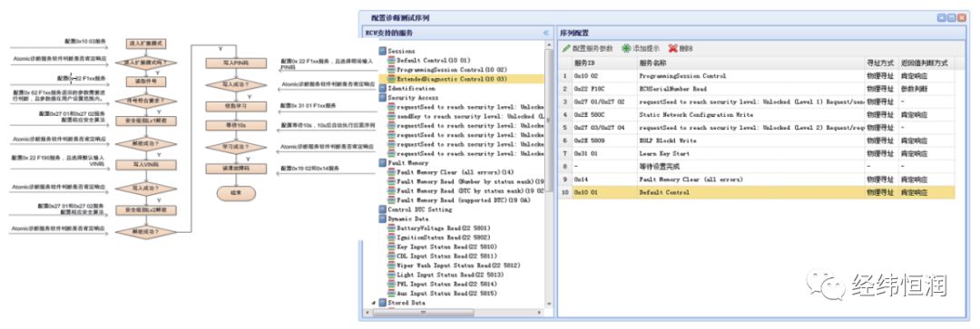Click the pencil icon for 配置服务参数
980x329 pixels.
click(566, 48)
